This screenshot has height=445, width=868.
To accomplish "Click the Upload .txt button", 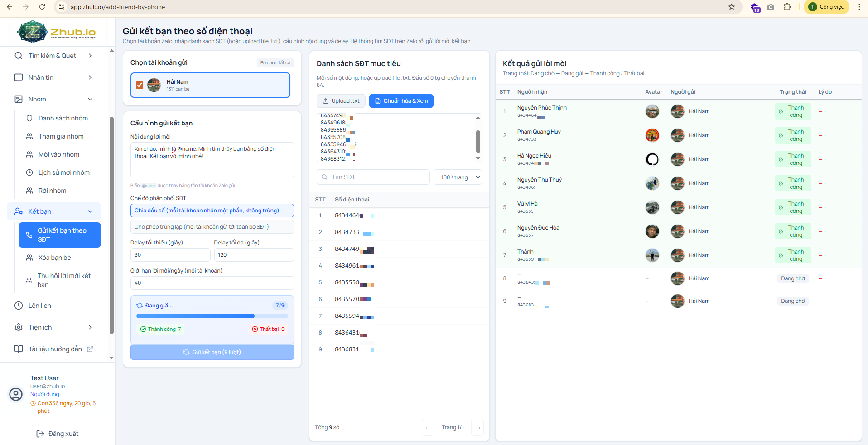I will coord(341,101).
